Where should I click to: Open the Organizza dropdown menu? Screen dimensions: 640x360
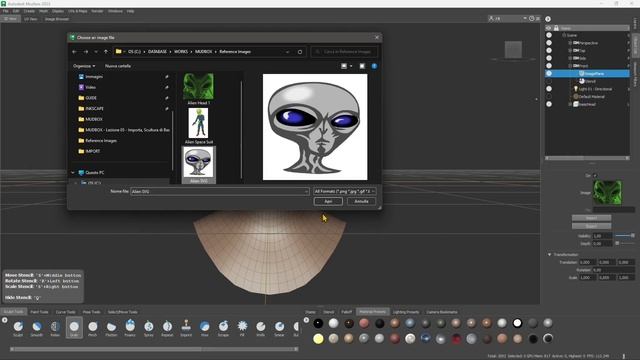coord(84,66)
